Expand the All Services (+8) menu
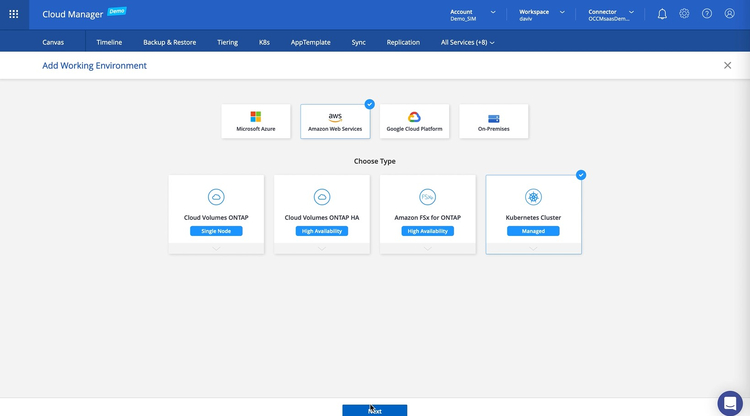Viewport: 750px width, 416px height. (x=468, y=43)
